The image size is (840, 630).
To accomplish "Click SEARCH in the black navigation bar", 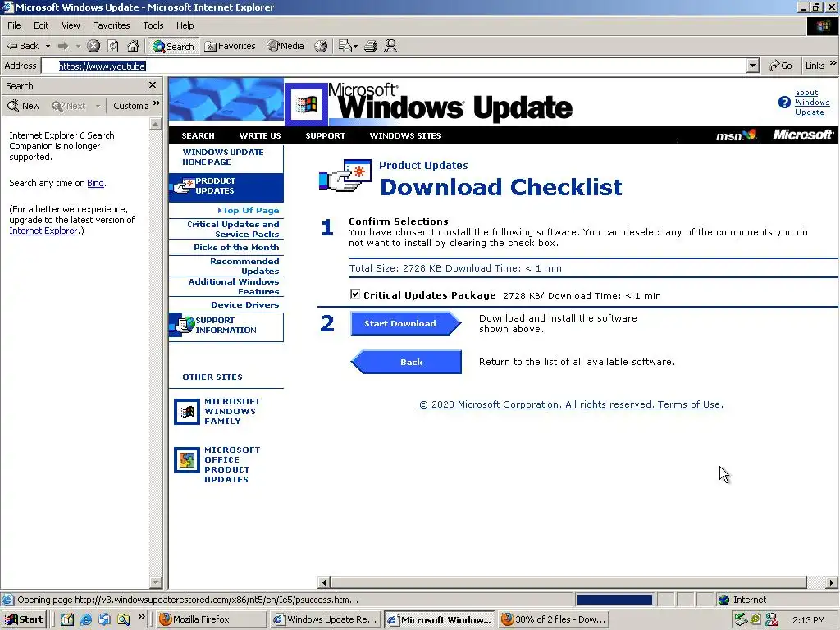I will click(x=198, y=136).
